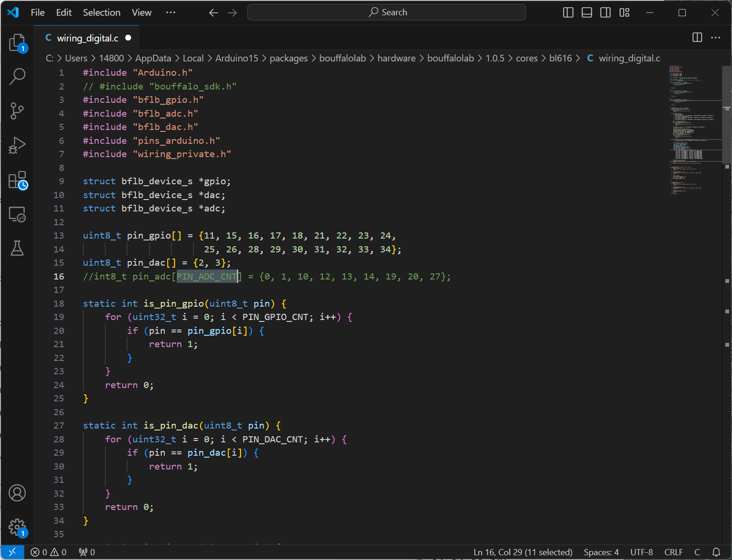Click the AppData breadcrumb segment
The width and height of the screenshot is (732, 560).
153,58
